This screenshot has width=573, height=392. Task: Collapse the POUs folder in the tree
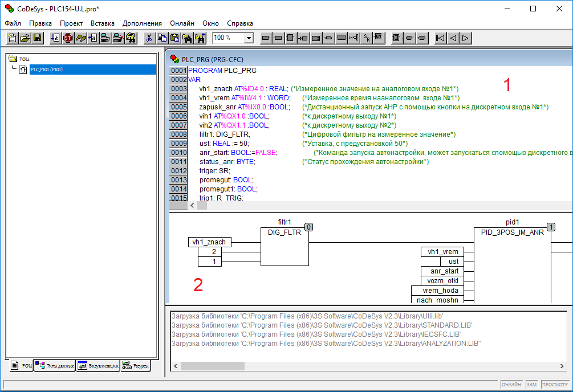point(14,59)
